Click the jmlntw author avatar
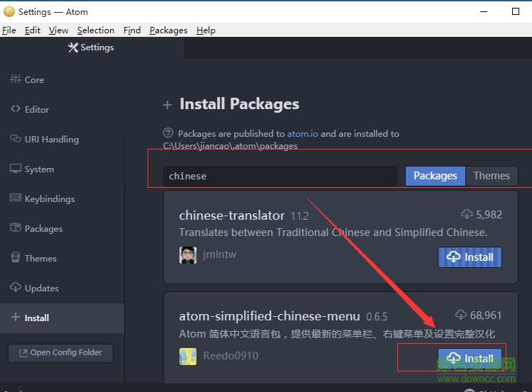 point(188,255)
